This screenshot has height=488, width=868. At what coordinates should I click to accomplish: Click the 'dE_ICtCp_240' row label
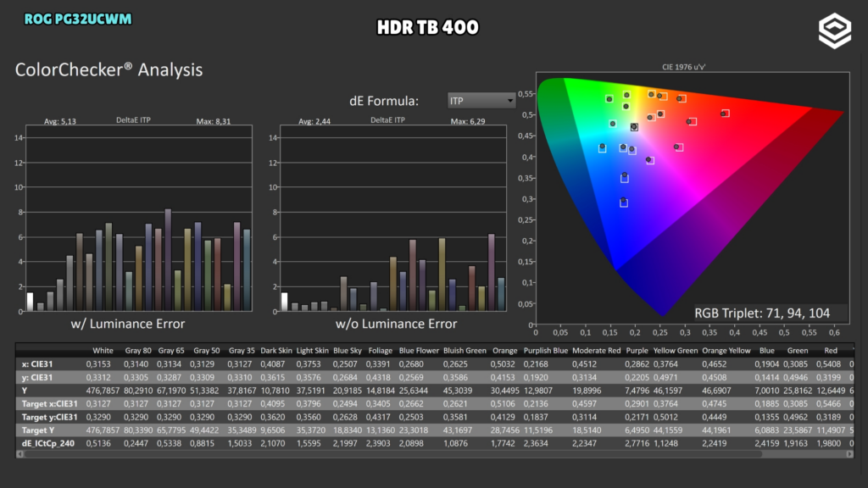48,444
